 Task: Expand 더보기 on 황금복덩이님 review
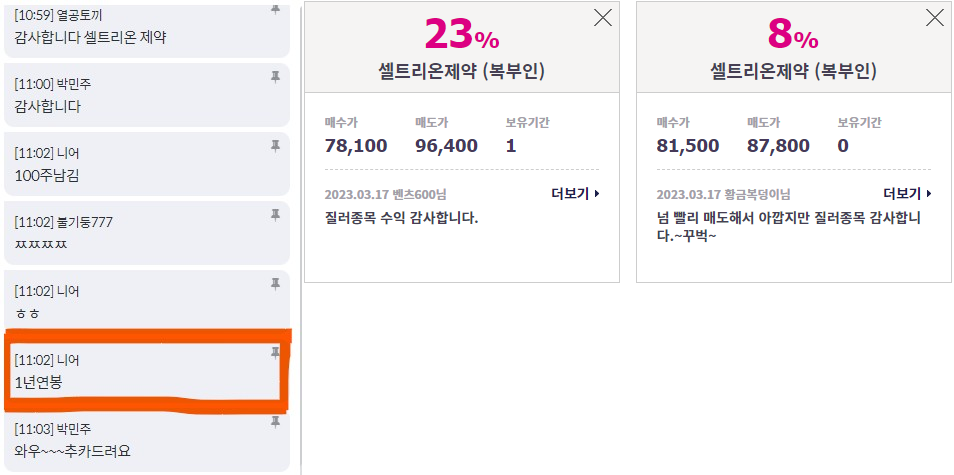click(x=908, y=194)
